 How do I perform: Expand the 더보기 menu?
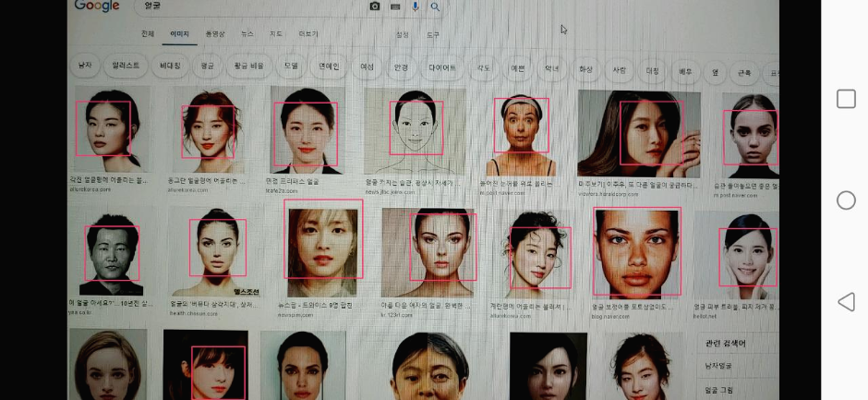coord(308,34)
